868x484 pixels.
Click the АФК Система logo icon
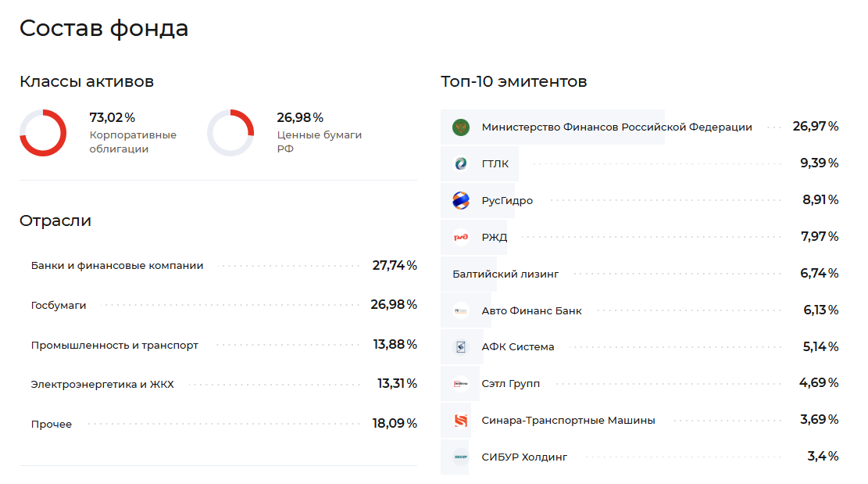pos(461,347)
